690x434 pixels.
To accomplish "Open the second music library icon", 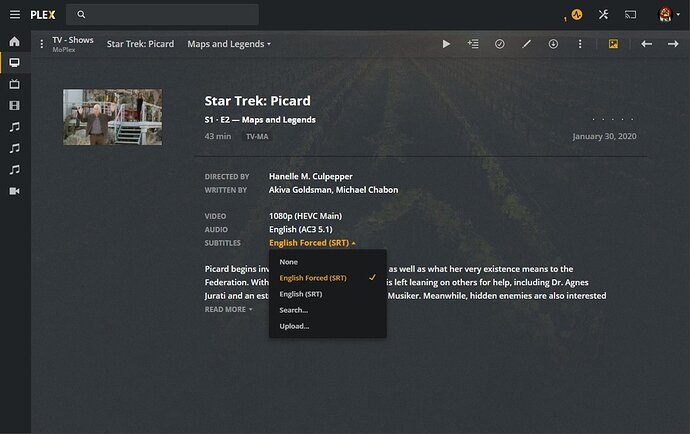I will coord(15,148).
